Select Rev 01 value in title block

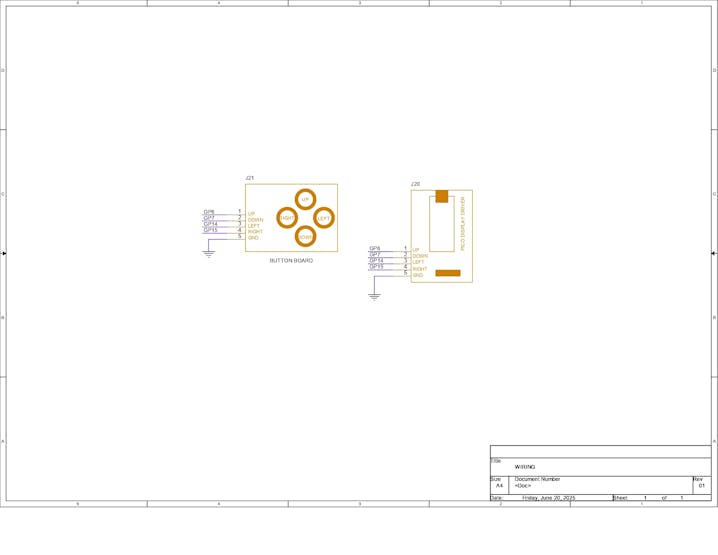click(x=702, y=485)
